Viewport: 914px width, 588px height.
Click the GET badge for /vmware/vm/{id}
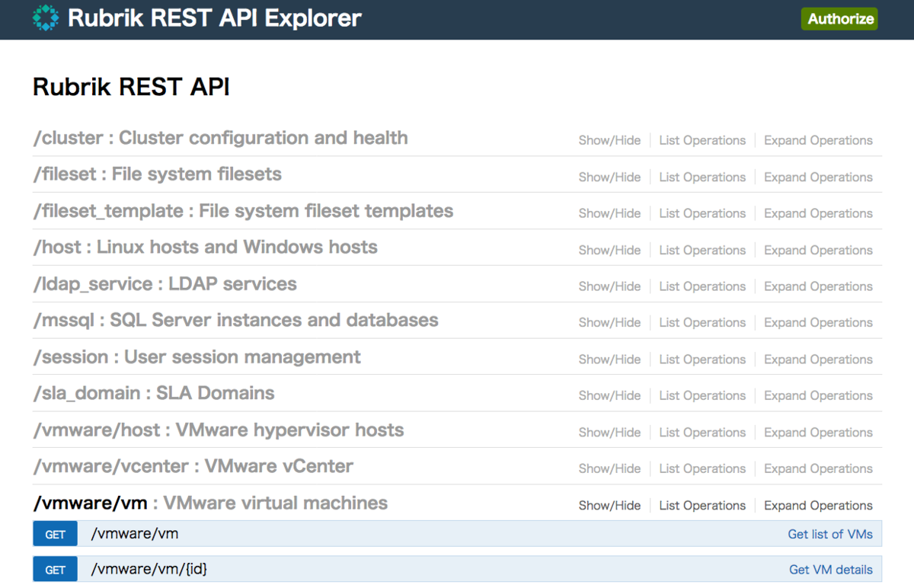click(x=55, y=570)
